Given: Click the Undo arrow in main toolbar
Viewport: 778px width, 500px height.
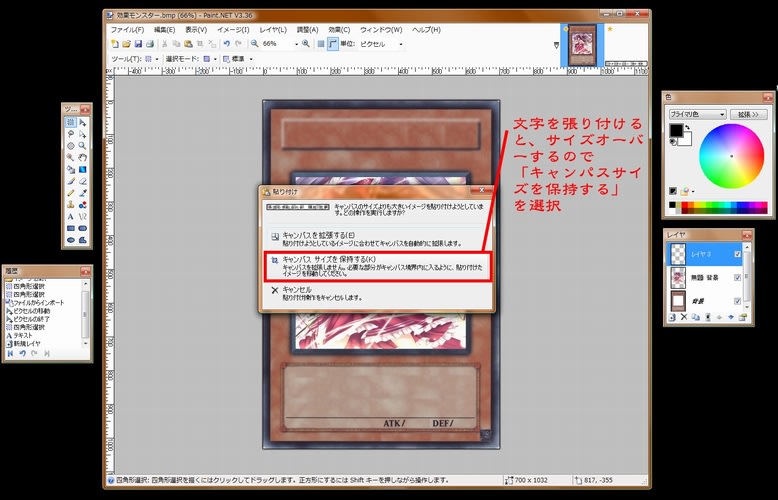Looking at the screenshot, I should coord(227,44).
